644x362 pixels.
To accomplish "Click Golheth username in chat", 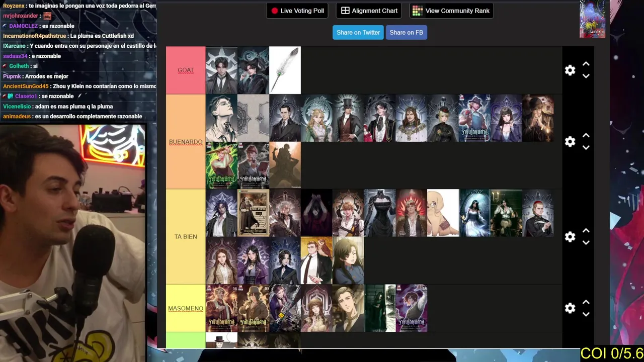I will click(x=19, y=66).
